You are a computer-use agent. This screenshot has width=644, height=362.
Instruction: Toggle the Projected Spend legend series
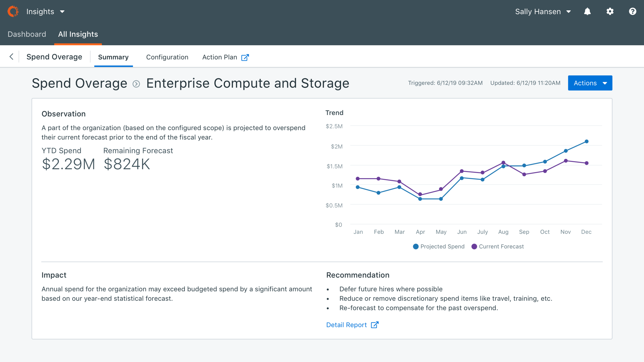[x=438, y=247]
